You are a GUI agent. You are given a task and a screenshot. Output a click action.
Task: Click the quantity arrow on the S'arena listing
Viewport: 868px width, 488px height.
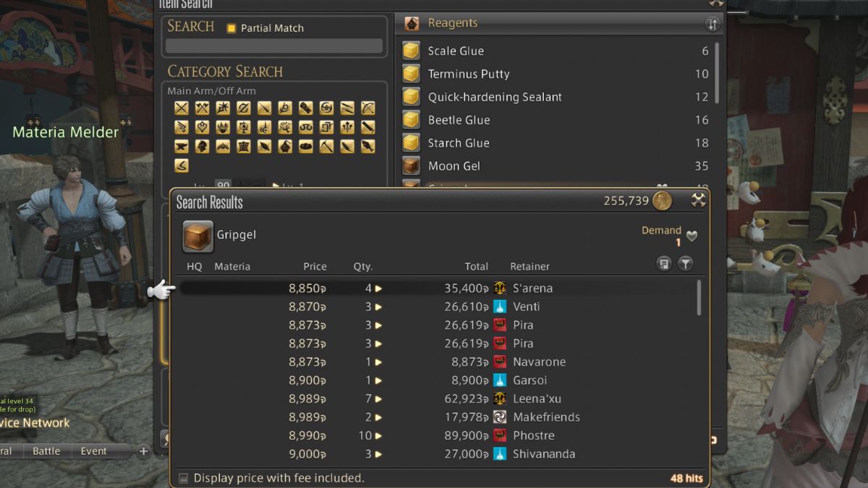(x=378, y=288)
